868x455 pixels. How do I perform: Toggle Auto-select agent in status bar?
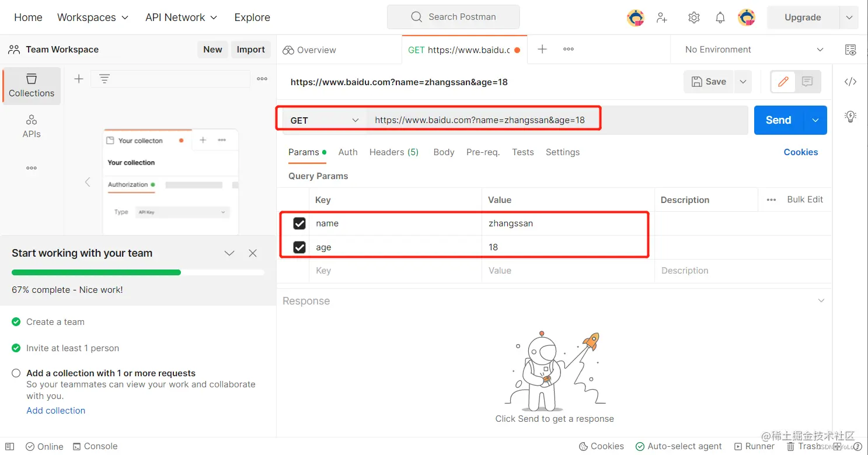pos(679,446)
